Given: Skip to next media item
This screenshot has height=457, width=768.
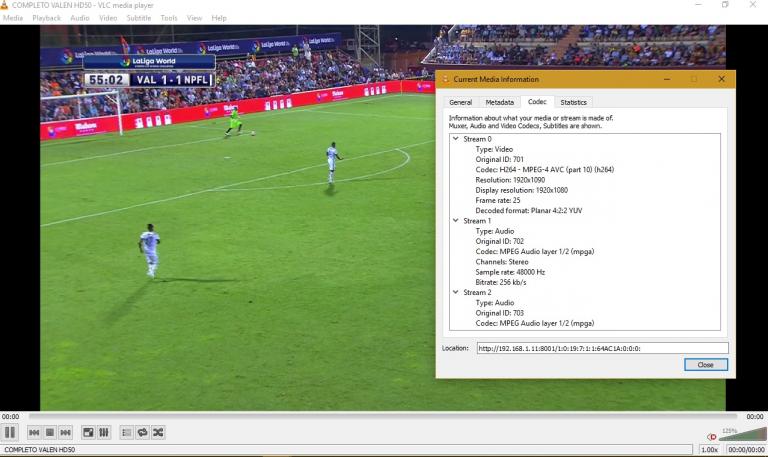Looking at the screenshot, I should pyautogui.click(x=66, y=432).
